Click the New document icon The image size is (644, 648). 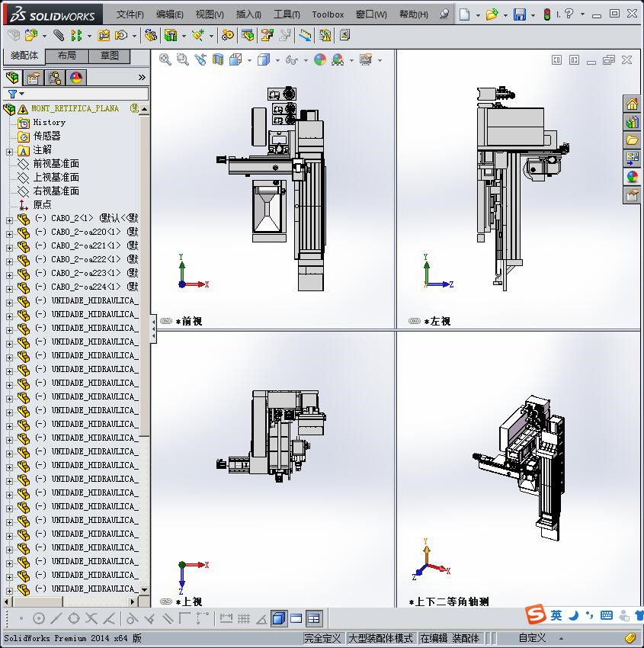coord(465,14)
